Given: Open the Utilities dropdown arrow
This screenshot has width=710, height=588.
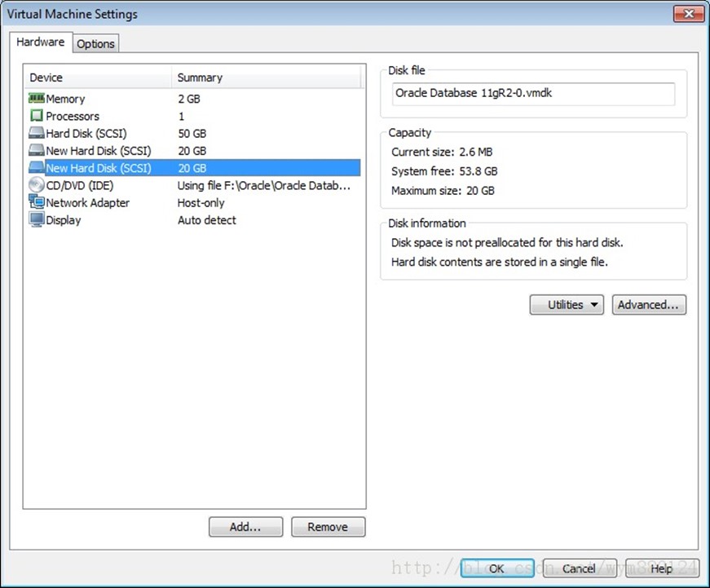Looking at the screenshot, I should pos(594,305).
